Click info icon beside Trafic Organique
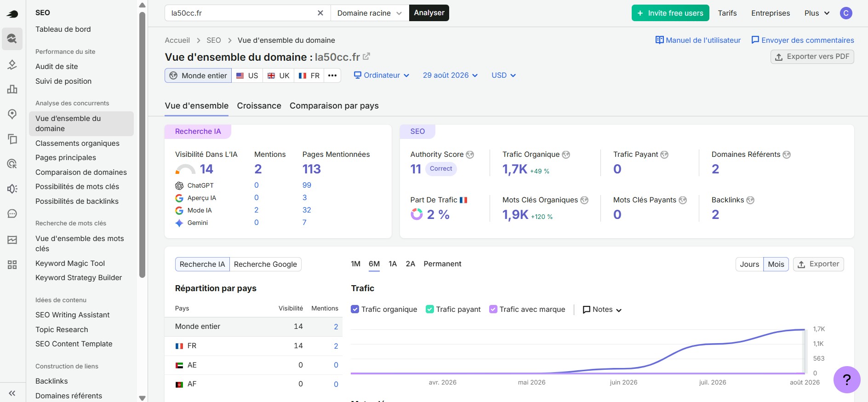Screen dimensions: 868x402 (x=566, y=155)
